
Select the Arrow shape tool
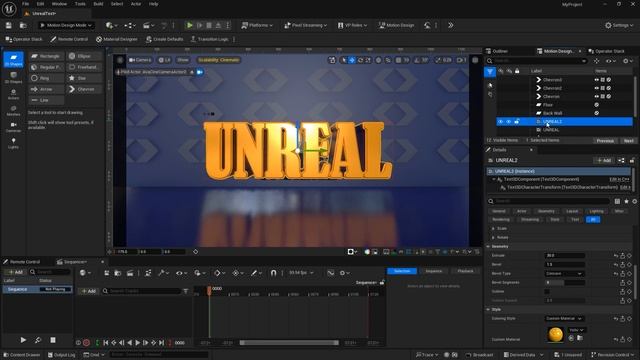[46, 89]
